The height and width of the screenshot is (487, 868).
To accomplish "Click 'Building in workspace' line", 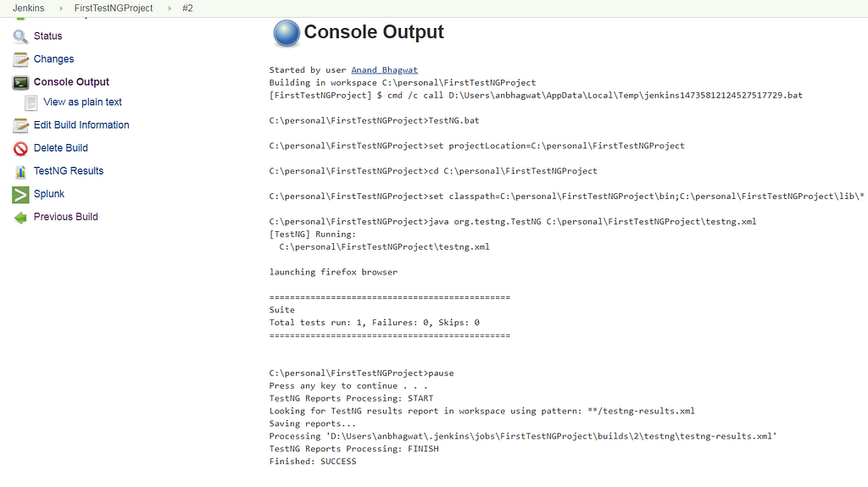I will 403,82.
